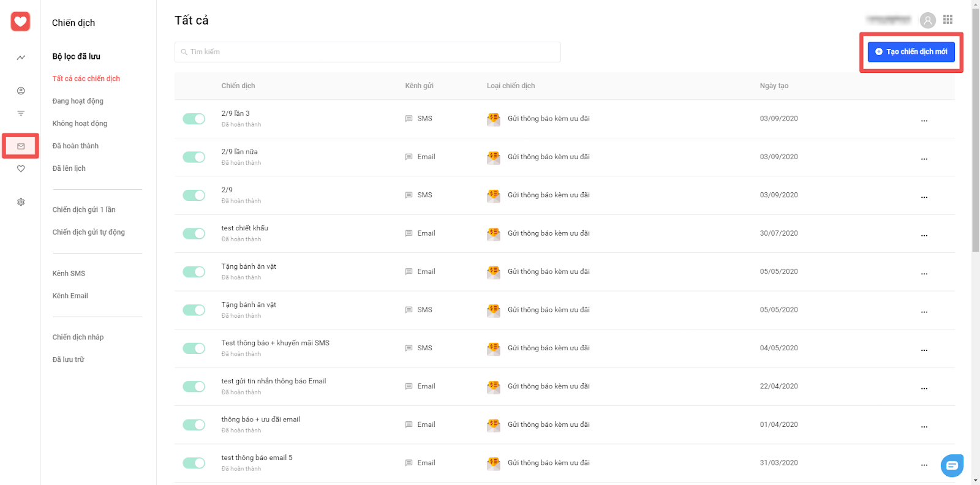Click campaign type icon in thông báo + ưu đãi email row
The height and width of the screenshot is (485, 980).
coord(494,425)
